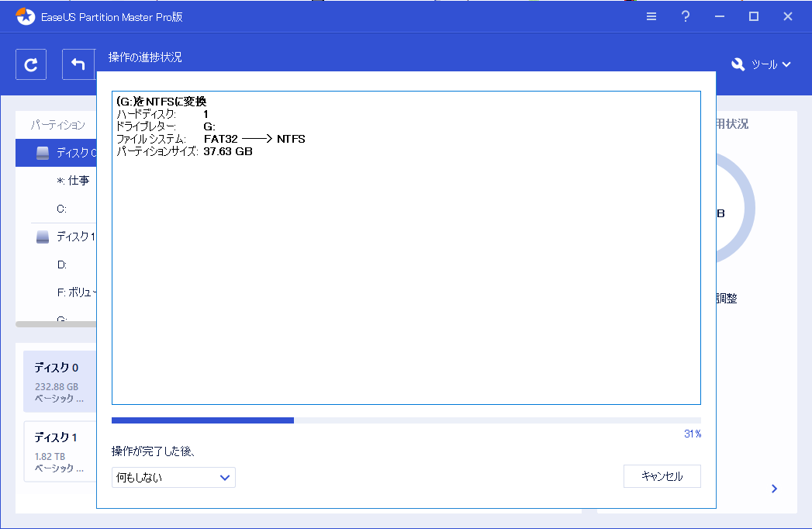Click the undo arrow icon
The image size is (812, 529).
(78, 64)
